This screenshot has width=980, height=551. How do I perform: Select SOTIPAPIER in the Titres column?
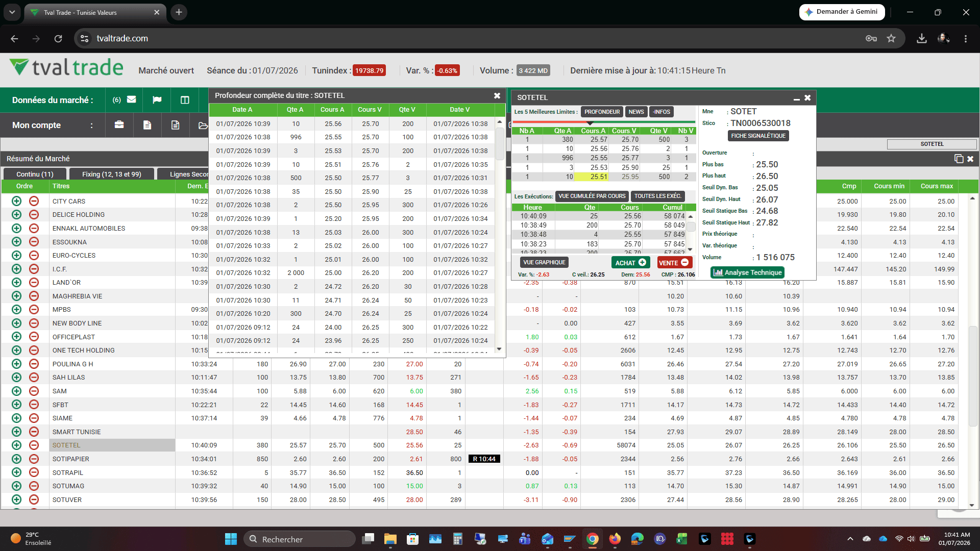click(71, 459)
